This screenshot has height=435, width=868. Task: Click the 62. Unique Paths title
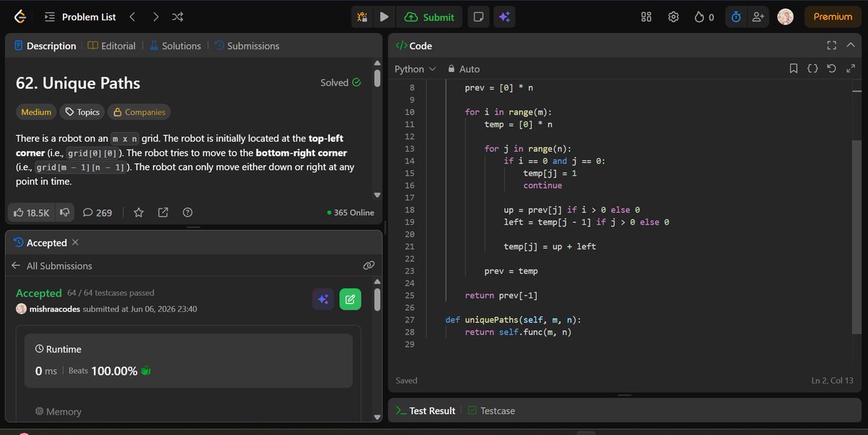[x=78, y=82]
